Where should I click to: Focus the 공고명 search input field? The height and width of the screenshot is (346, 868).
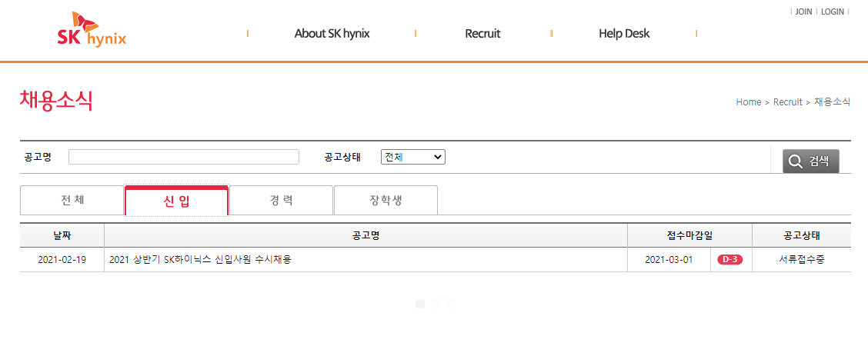(184, 157)
